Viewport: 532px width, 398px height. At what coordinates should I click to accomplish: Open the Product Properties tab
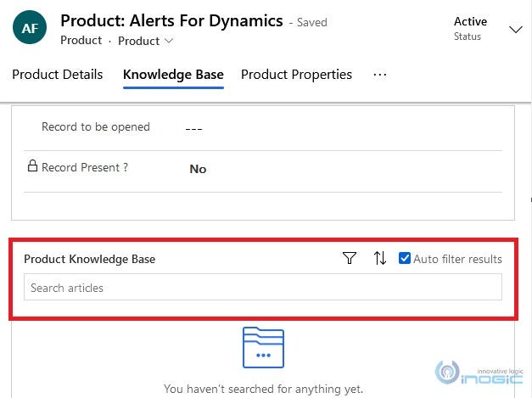tap(296, 75)
